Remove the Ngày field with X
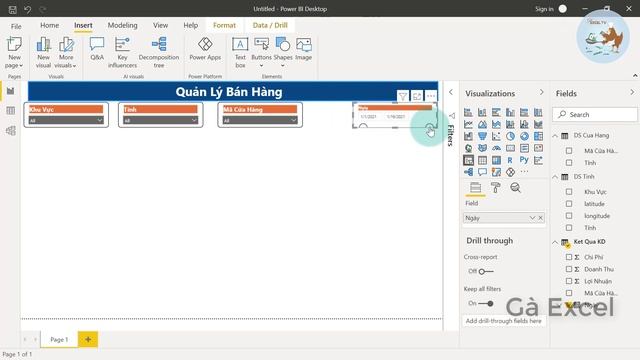 (540, 218)
